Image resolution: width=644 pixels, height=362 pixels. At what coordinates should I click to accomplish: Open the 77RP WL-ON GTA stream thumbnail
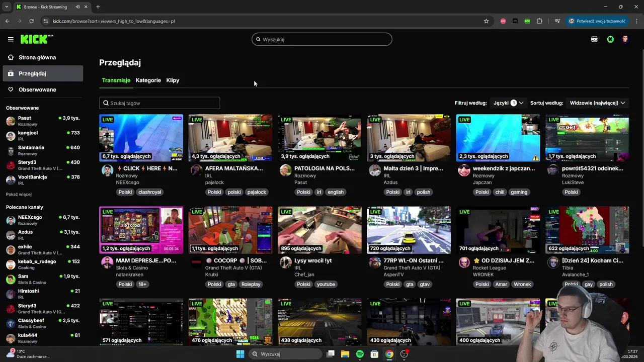[x=409, y=230]
